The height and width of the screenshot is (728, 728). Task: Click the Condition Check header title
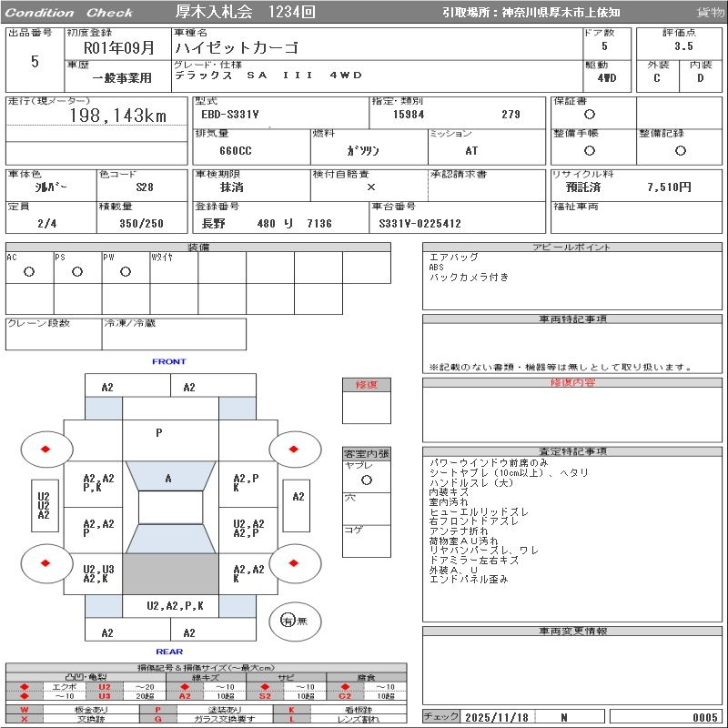click(x=69, y=13)
